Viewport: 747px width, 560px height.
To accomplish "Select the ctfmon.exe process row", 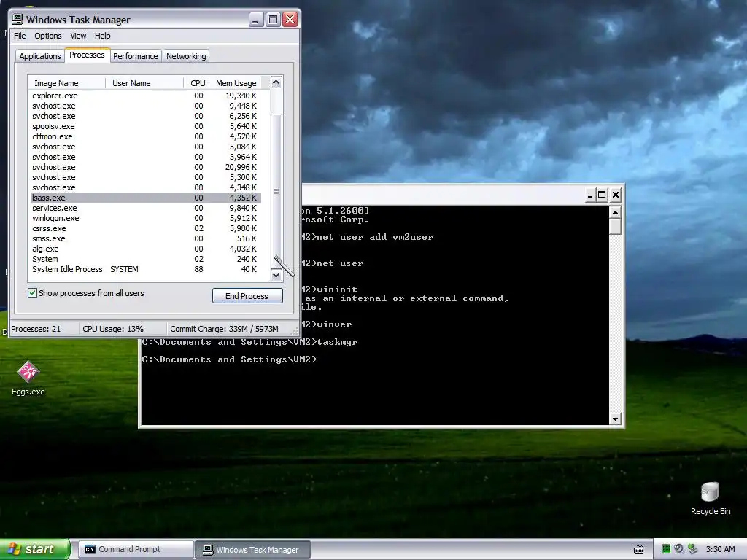I will pos(146,136).
